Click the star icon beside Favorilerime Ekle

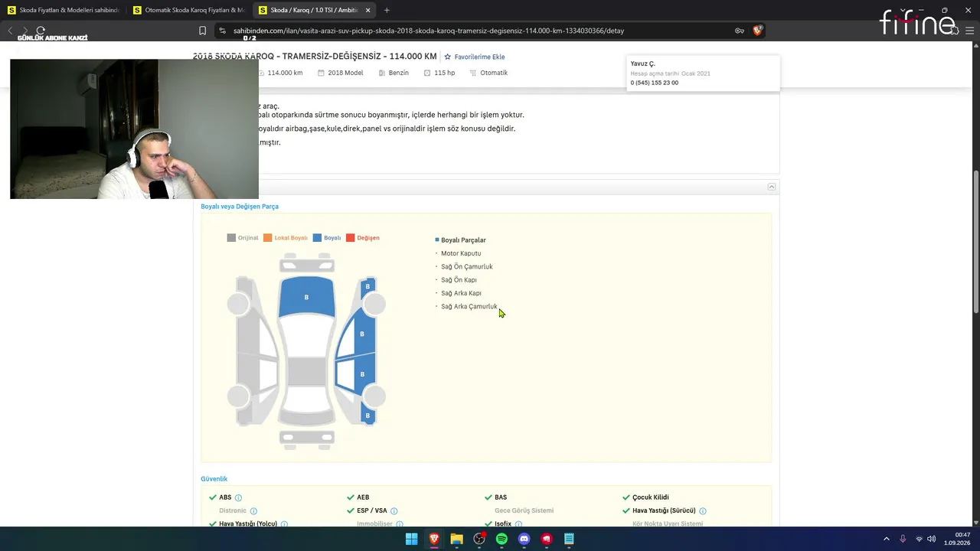[448, 57]
